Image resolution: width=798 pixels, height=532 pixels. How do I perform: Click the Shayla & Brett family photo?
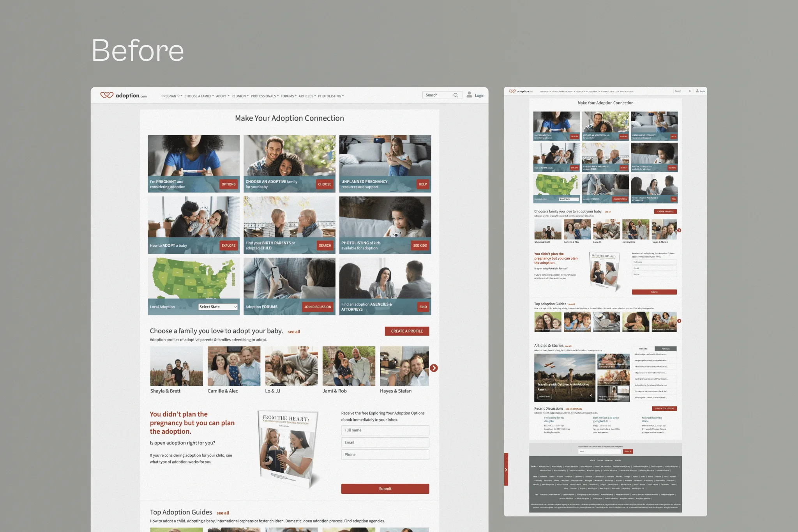(177, 366)
